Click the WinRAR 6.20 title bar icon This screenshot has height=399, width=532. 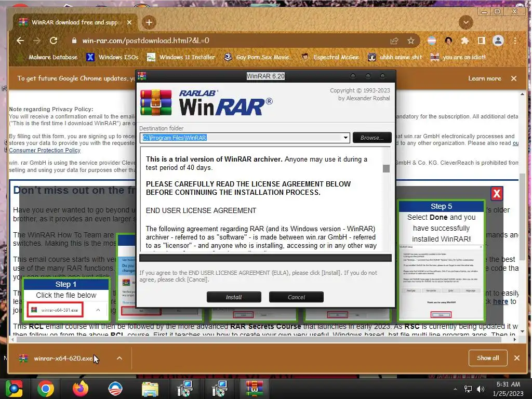click(142, 76)
